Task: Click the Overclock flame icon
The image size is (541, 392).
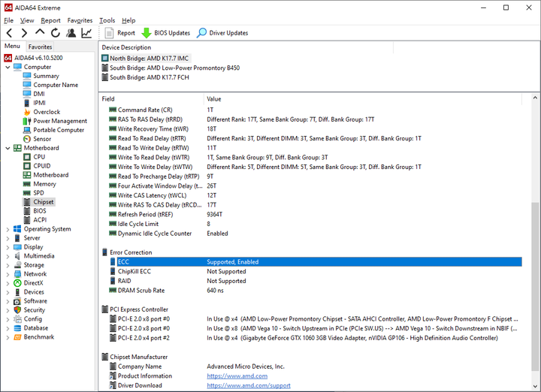Action: click(27, 112)
